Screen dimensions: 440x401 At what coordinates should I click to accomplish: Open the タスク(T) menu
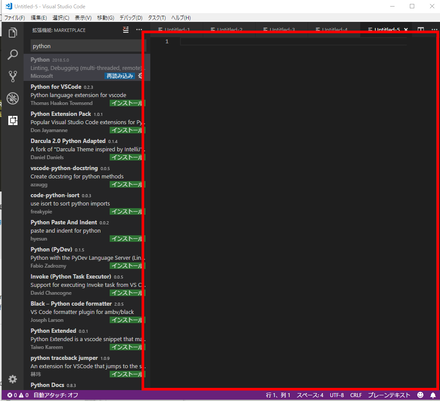157,18
